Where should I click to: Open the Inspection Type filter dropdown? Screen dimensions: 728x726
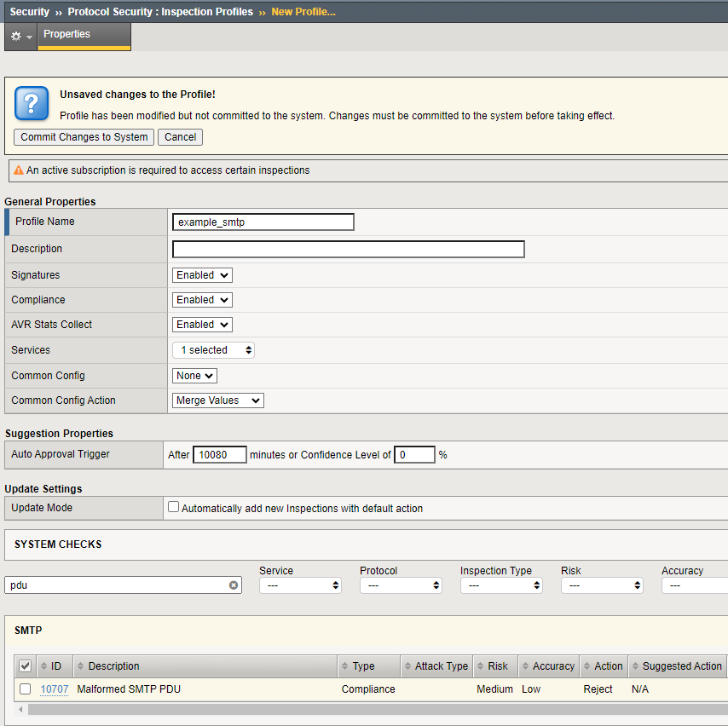coord(501,585)
